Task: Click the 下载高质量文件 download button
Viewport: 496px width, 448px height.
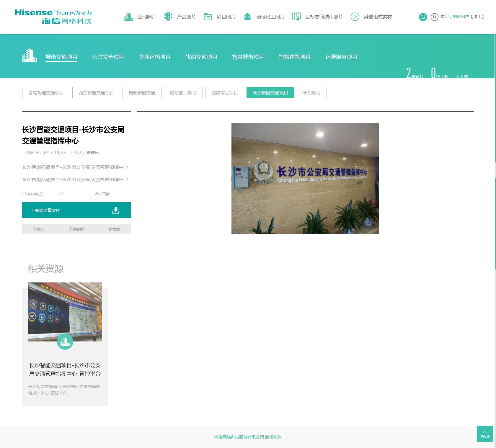Action: point(76,210)
